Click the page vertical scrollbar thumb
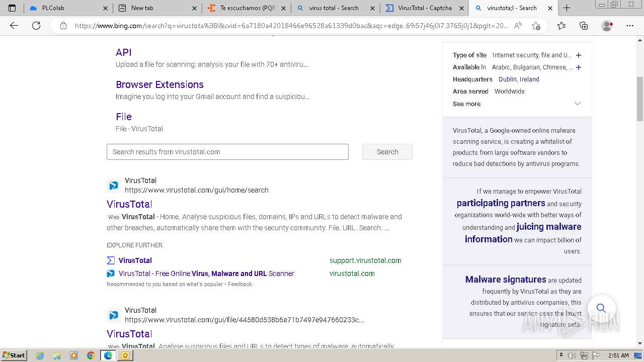This screenshot has width=644, height=362. pos(640,99)
